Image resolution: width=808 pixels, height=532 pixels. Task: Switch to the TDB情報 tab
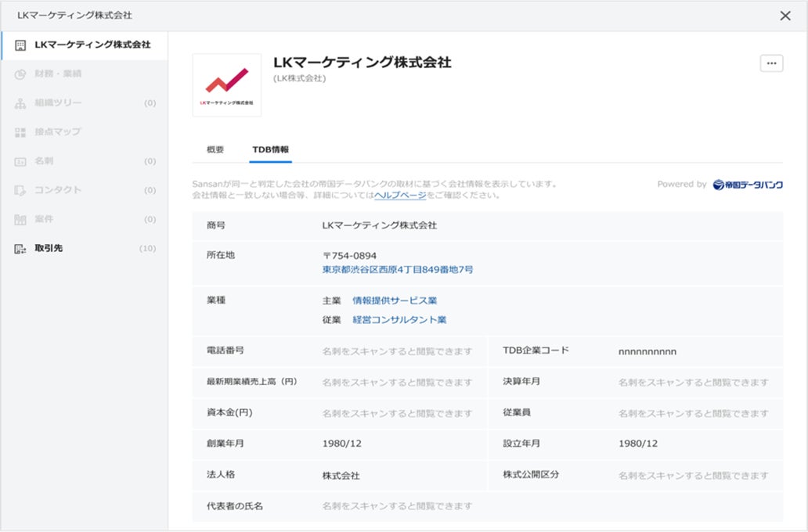click(271, 149)
